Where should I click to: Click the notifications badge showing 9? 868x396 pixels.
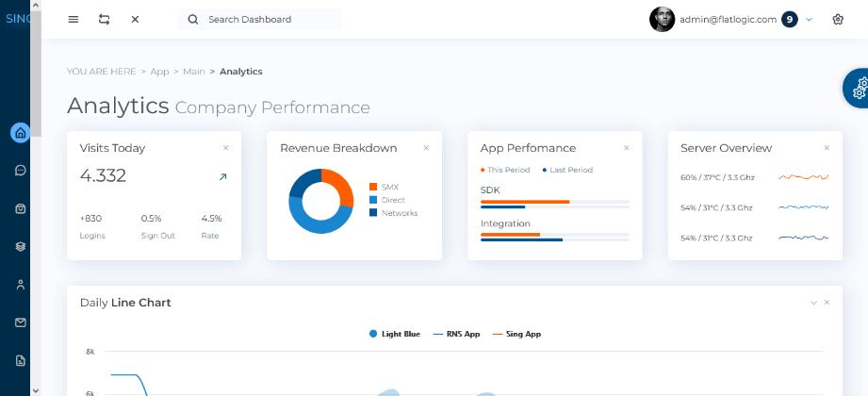[x=790, y=20]
